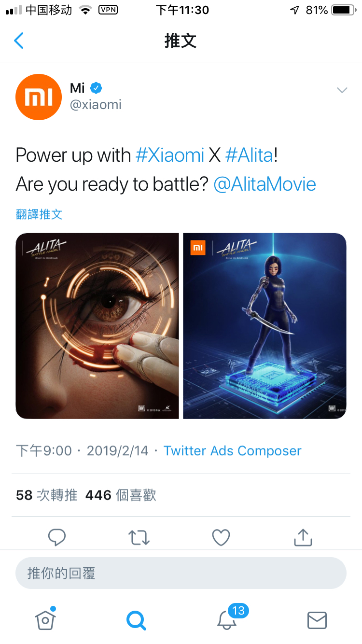
Task: Open the Home tab in bottom bar
Action: (45, 619)
